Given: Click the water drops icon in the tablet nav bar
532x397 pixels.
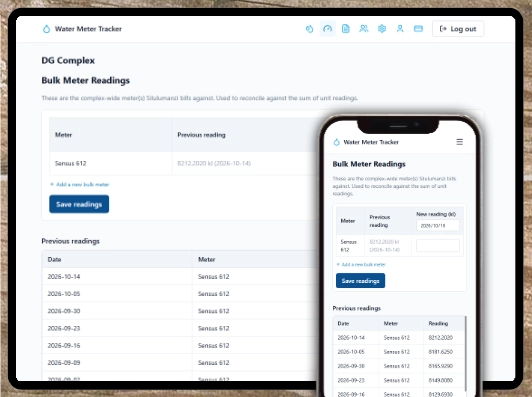Looking at the screenshot, I should (x=309, y=29).
